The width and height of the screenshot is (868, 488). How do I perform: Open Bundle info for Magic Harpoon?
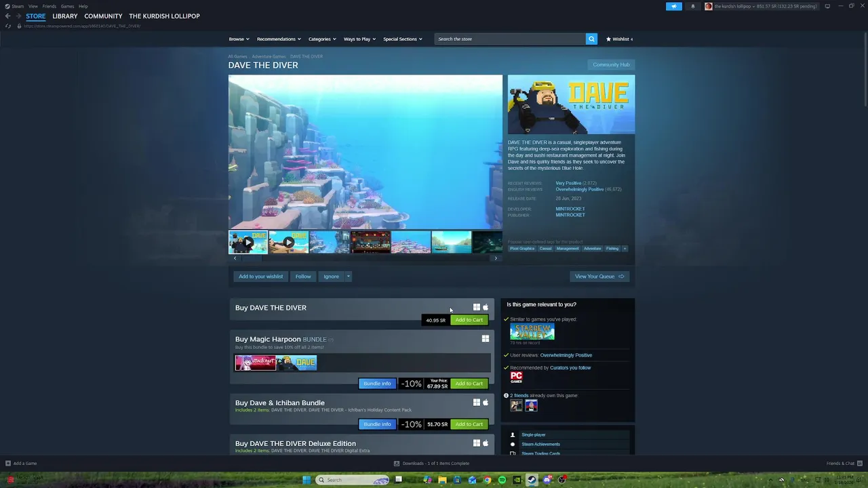[x=377, y=384]
